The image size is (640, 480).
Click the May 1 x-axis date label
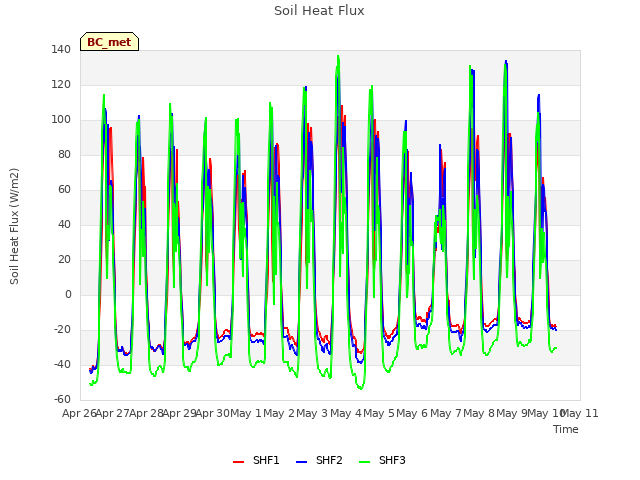(x=246, y=413)
